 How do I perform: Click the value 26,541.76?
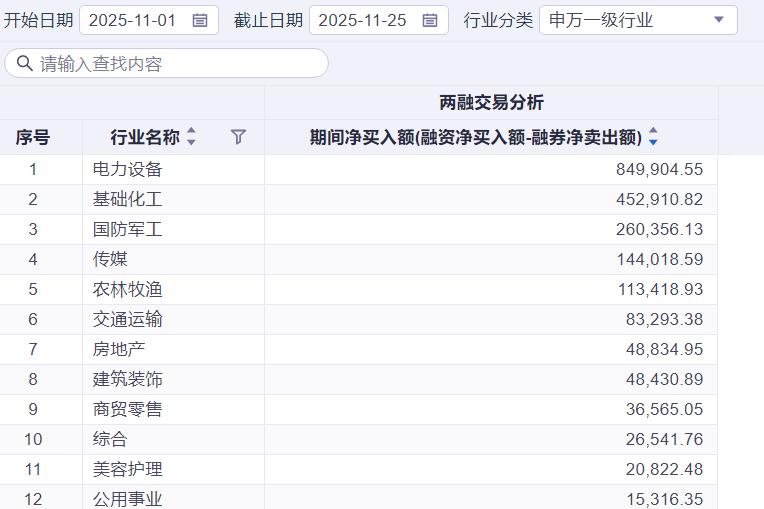point(665,439)
